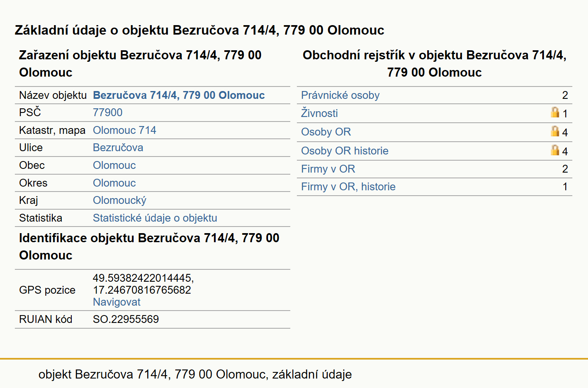The image size is (588, 388).
Task: Click the RUIAN kód value SO.22955569
Action: 126,319
